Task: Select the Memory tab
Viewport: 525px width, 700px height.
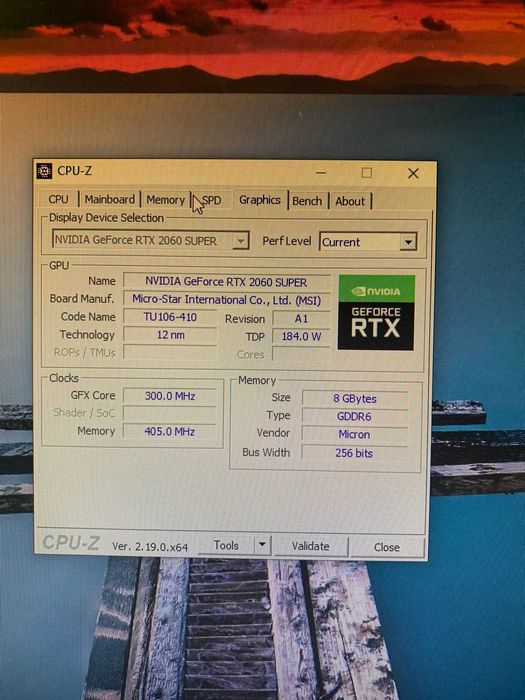Action: 165,200
